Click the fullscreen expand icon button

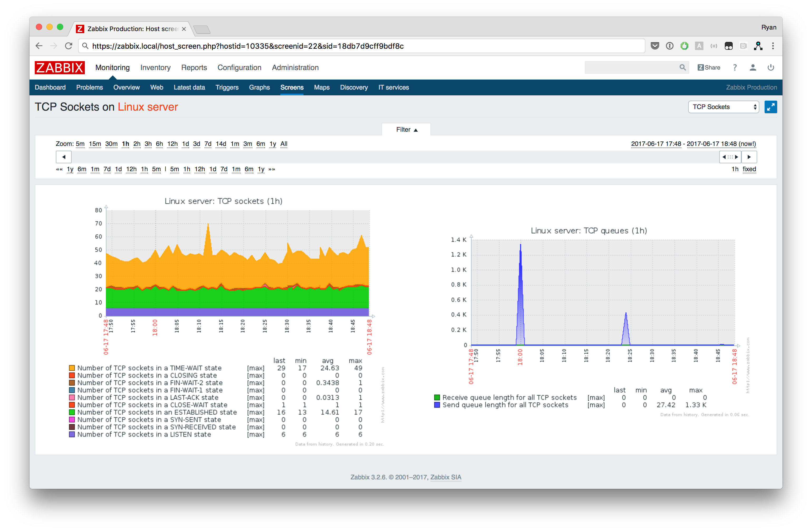point(770,107)
